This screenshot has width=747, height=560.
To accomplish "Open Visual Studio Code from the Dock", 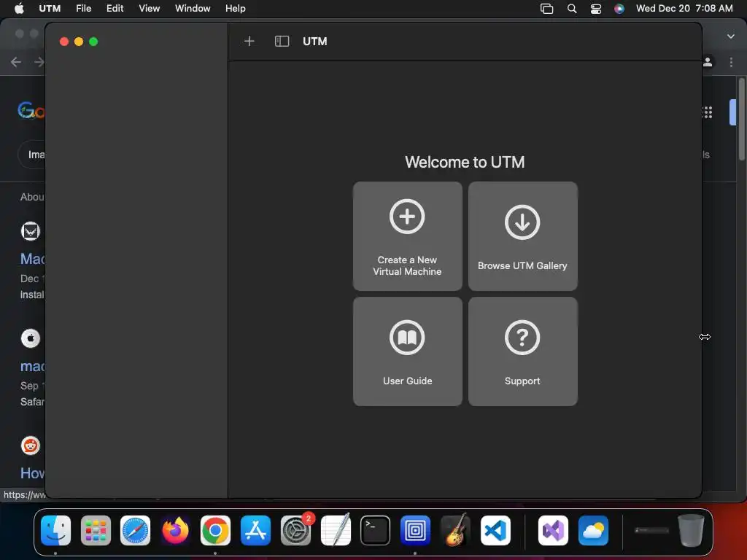I will coord(495,530).
